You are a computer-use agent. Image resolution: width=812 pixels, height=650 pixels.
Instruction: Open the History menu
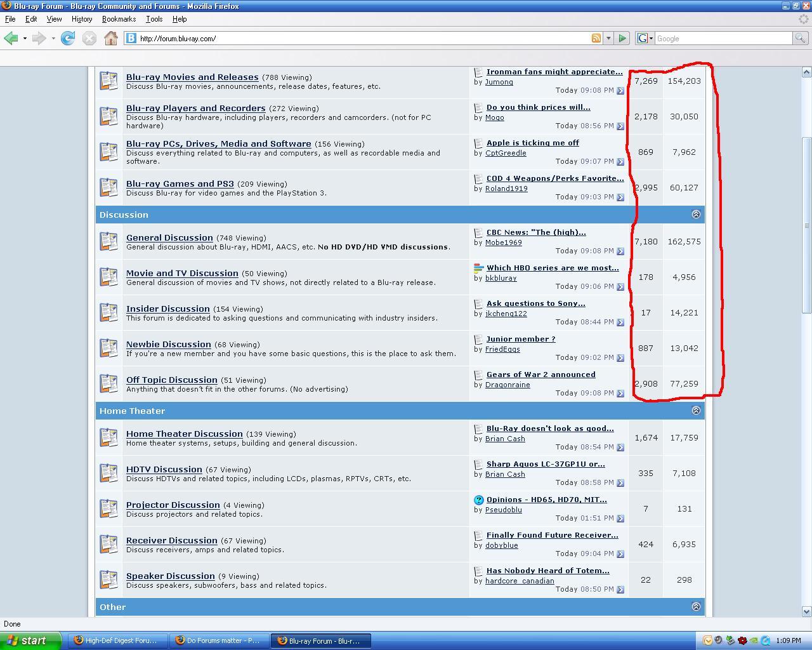[x=82, y=19]
